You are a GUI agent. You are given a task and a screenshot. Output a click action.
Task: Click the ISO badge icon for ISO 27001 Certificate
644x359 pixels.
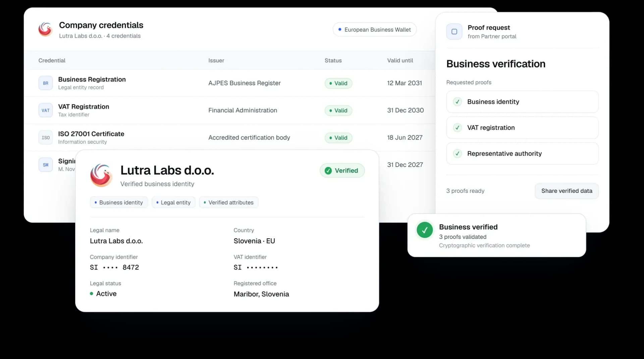click(x=46, y=137)
